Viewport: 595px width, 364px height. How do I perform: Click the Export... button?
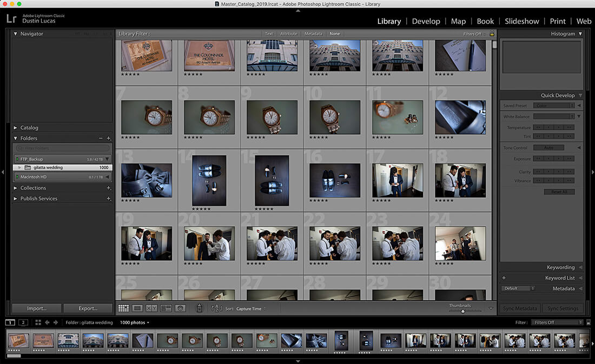[88, 308]
